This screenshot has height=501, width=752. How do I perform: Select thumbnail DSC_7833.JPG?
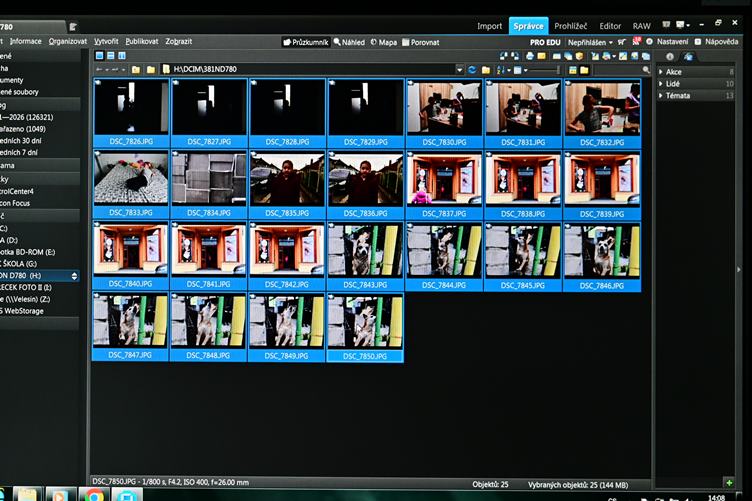coord(129,184)
